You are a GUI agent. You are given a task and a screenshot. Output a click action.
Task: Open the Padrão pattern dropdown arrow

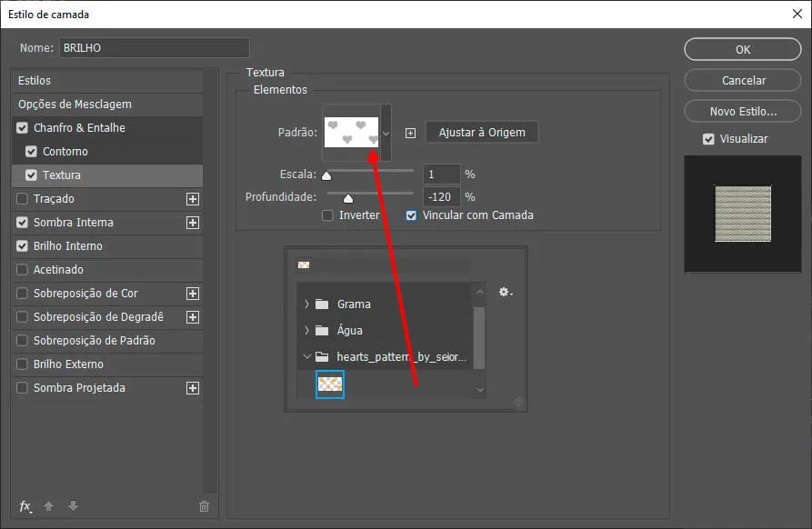click(x=386, y=133)
